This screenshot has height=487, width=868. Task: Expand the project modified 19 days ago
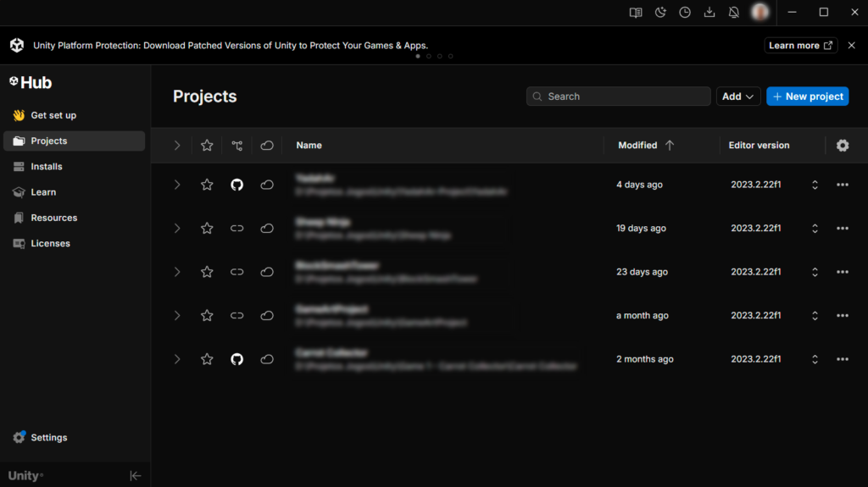[x=177, y=228]
